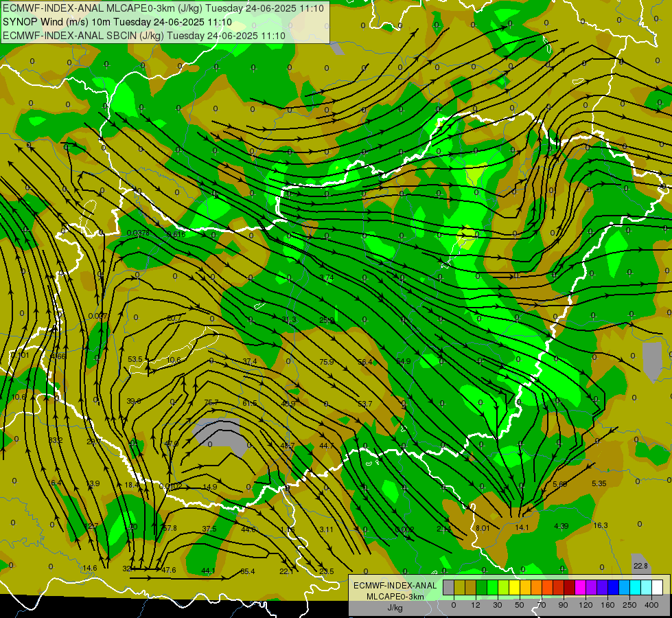Click the 75.9 station value
Image resolution: width=672 pixels, height=618 pixels.
point(327,362)
